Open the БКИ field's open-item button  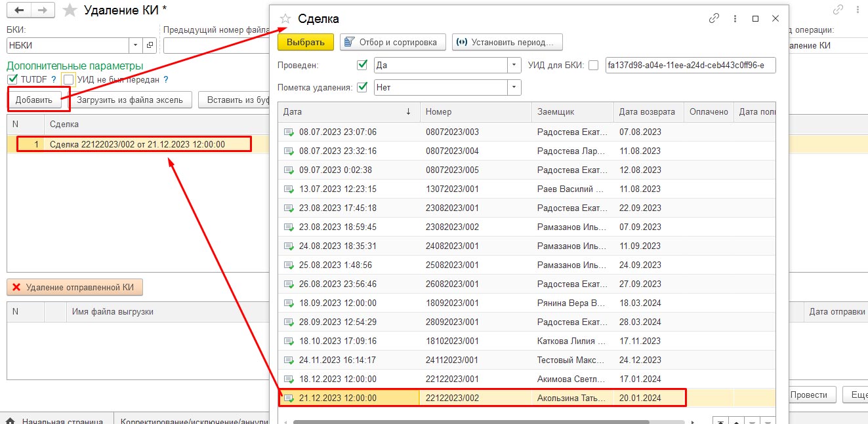pos(150,45)
